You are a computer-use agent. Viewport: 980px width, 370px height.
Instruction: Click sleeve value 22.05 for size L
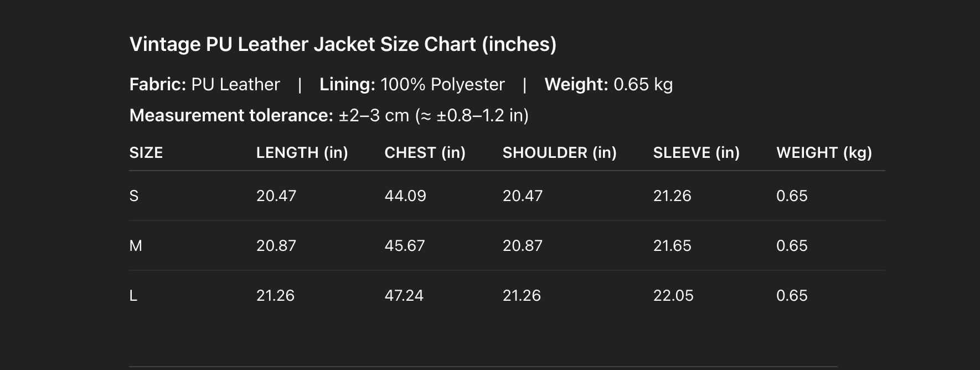(673, 296)
